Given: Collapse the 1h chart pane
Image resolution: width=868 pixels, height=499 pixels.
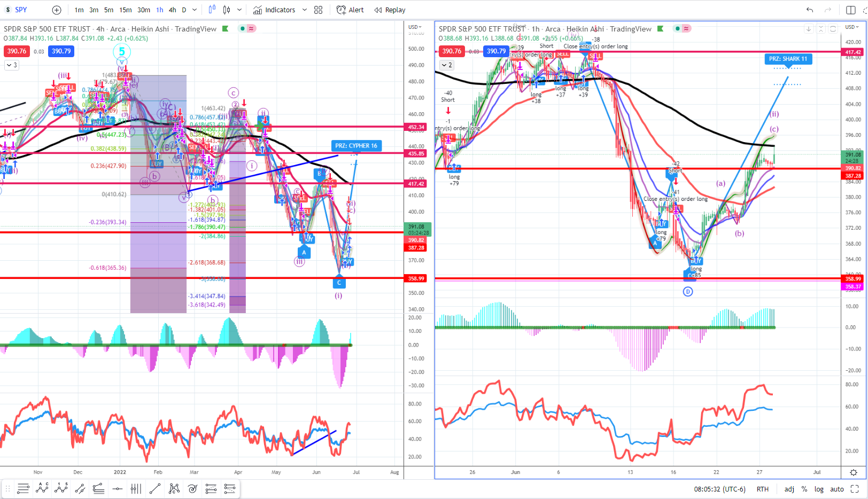Looking at the screenshot, I should [821, 29].
